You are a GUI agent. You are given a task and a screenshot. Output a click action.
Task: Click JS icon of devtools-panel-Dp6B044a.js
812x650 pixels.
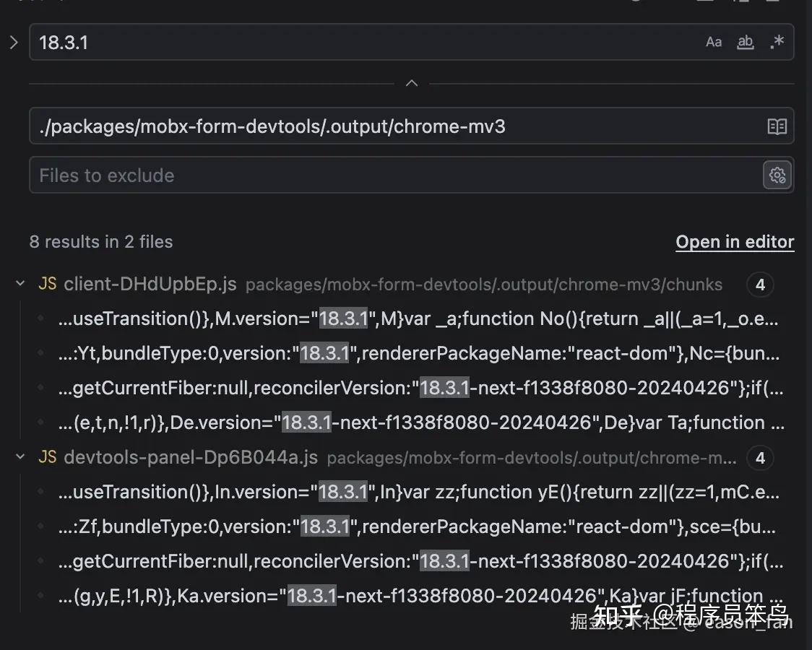[48, 457]
